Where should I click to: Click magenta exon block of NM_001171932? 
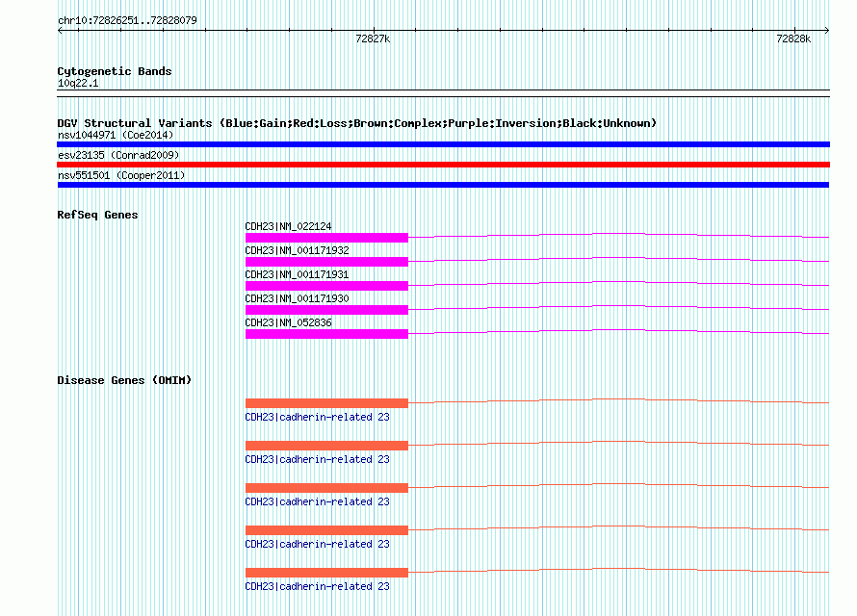pos(326,262)
